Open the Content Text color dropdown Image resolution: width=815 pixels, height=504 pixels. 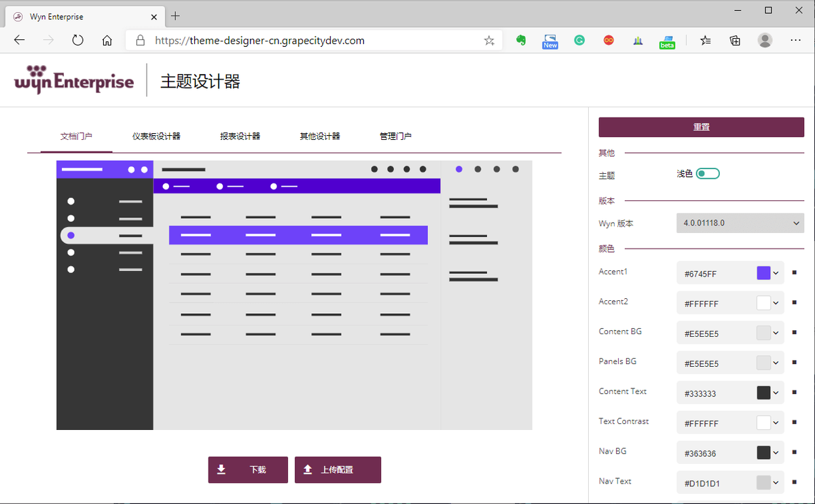(776, 393)
